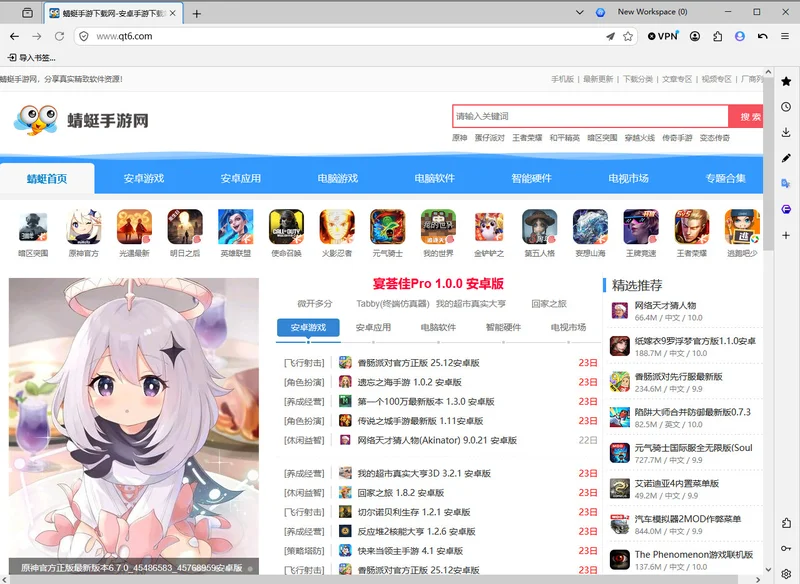Screen dimensions: 800x584
Task: Click the 下载分类 top link
Action: (638, 79)
